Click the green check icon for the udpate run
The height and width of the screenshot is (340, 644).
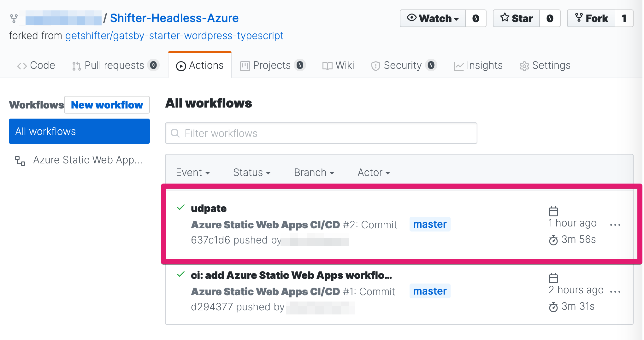tap(181, 207)
